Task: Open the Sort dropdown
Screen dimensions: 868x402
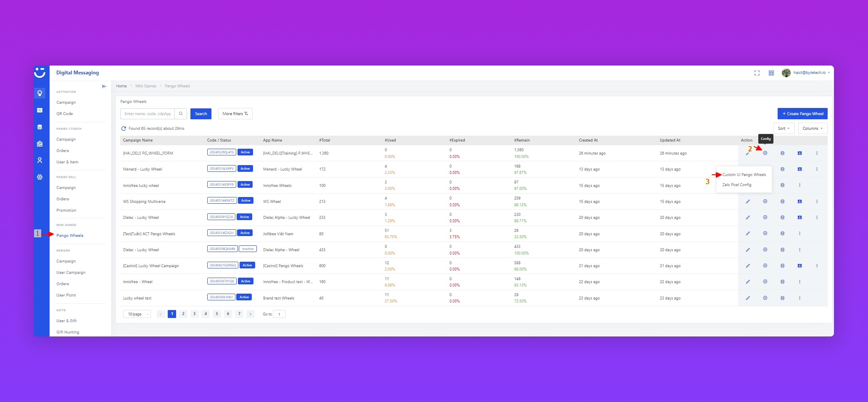Action: (x=784, y=129)
